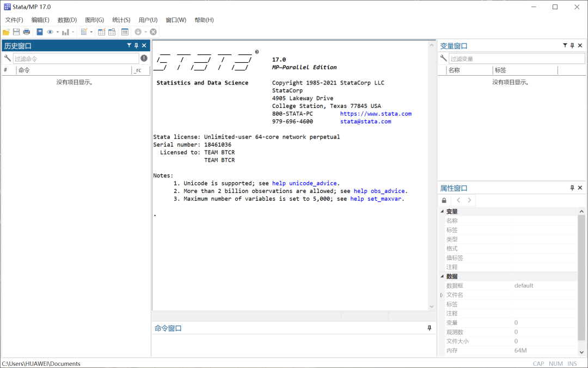This screenshot has width=588, height=368.
Task: Click the stata@stata.com email link
Action: [366, 121]
